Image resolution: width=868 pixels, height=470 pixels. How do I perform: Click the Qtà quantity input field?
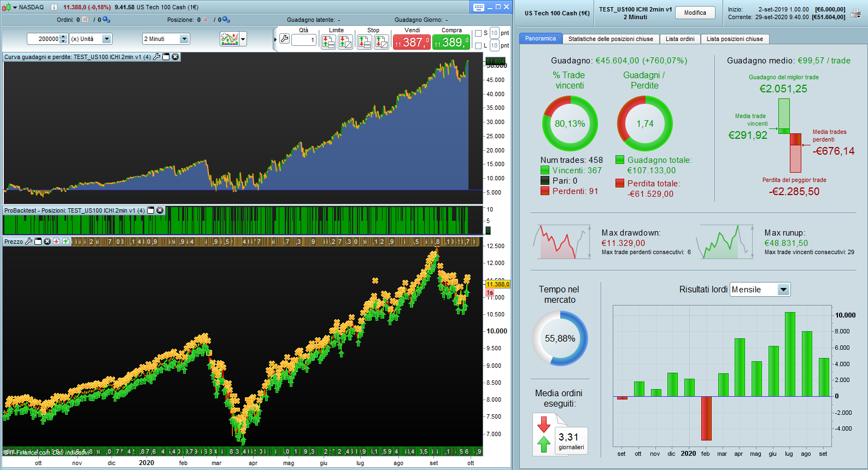click(x=304, y=40)
